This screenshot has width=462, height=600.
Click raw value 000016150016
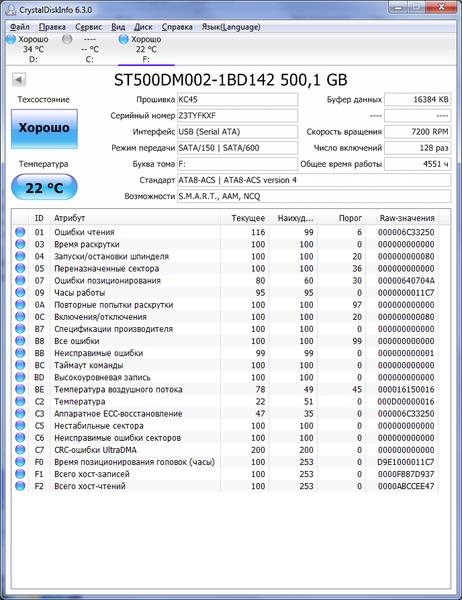[406, 389]
